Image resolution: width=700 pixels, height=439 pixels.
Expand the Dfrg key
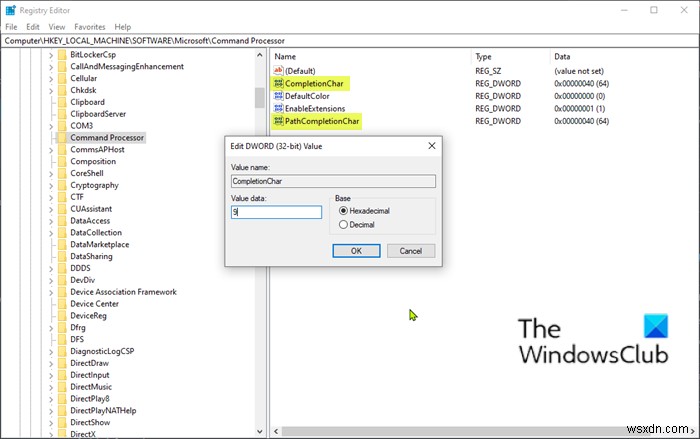[50, 328]
